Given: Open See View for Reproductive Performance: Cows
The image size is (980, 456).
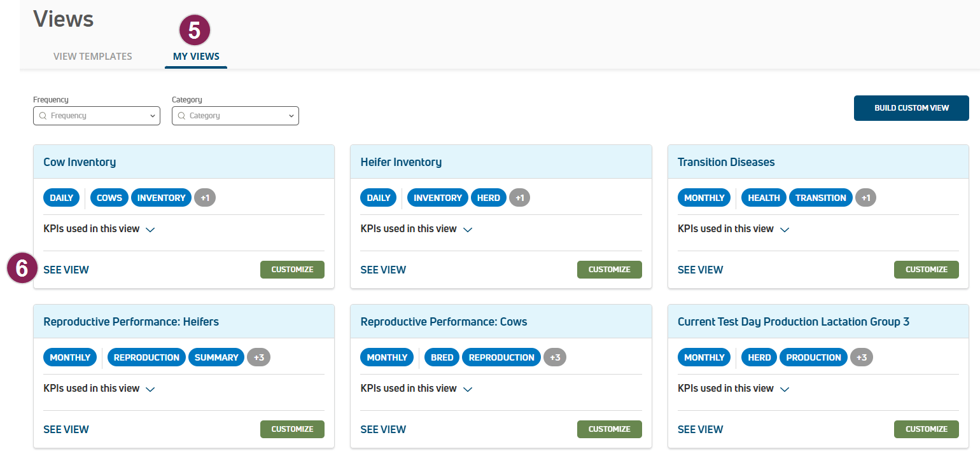Looking at the screenshot, I should tap(383, 429).
